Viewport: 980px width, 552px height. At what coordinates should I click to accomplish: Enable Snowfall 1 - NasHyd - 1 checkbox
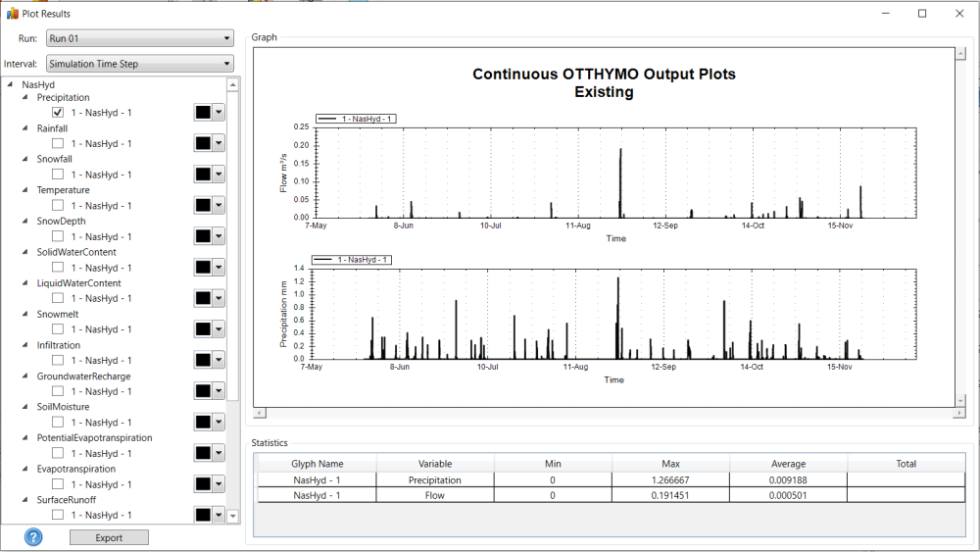click(x=58, y=175)
